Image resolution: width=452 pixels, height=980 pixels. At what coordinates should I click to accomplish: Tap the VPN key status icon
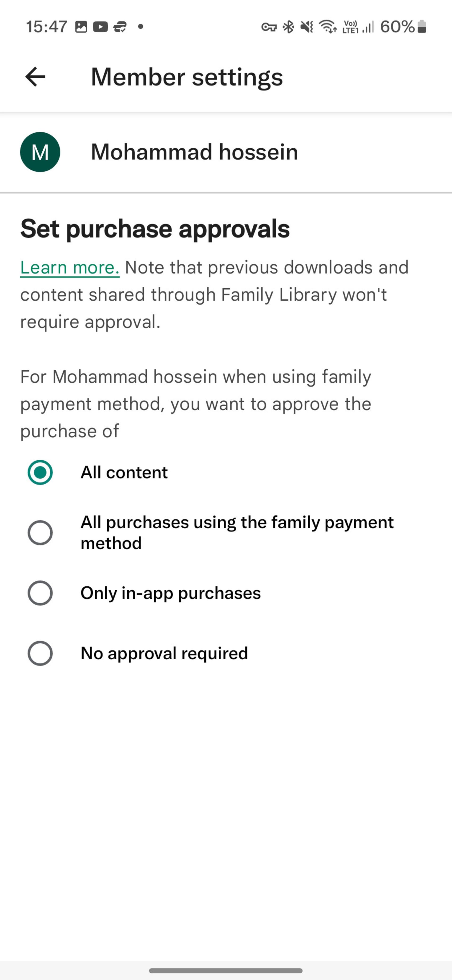point(269,27)
